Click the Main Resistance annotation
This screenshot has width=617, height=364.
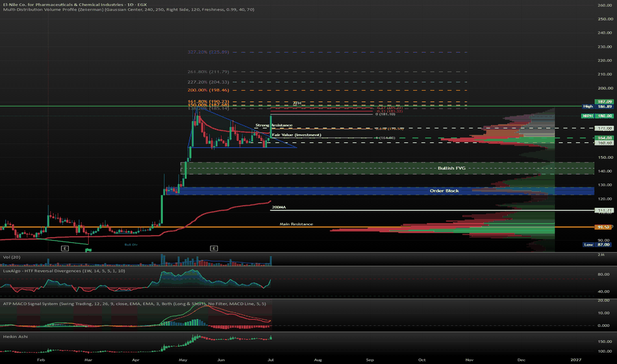[297, 224]
